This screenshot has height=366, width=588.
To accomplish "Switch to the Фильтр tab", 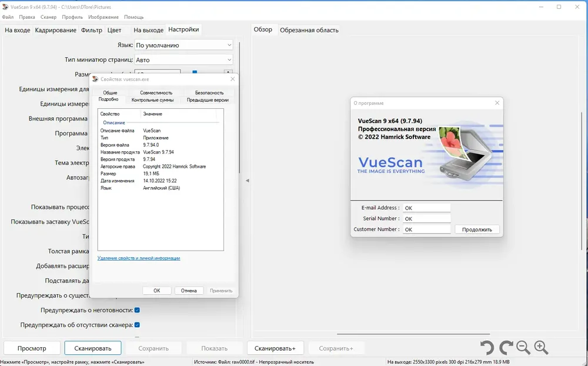I will pyautogui.click(x=92, y=30).
